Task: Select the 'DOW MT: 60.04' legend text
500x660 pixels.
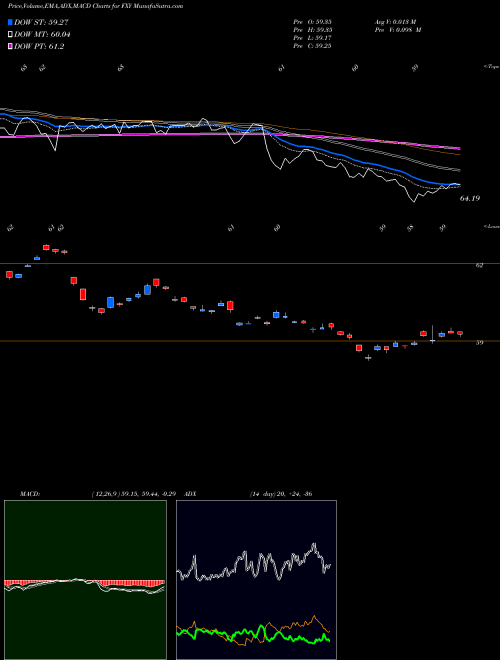Action: click(x=42, y=35)
